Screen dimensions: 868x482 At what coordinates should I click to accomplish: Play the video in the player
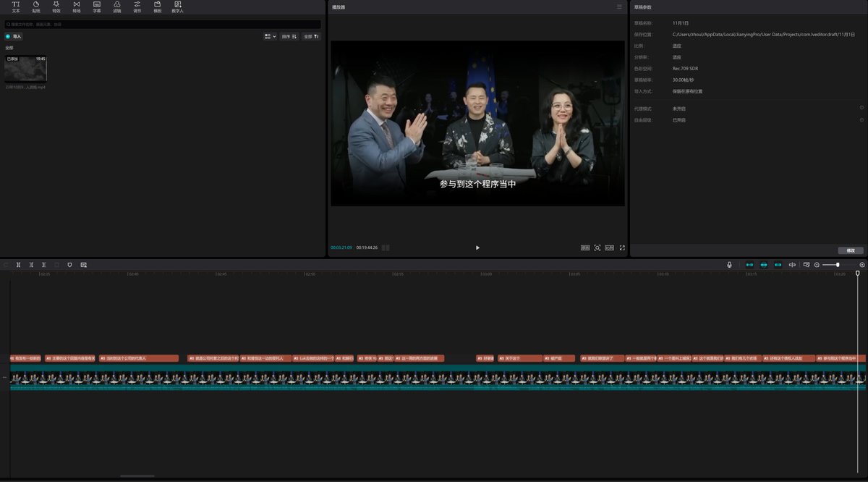[x=477, y=248]
